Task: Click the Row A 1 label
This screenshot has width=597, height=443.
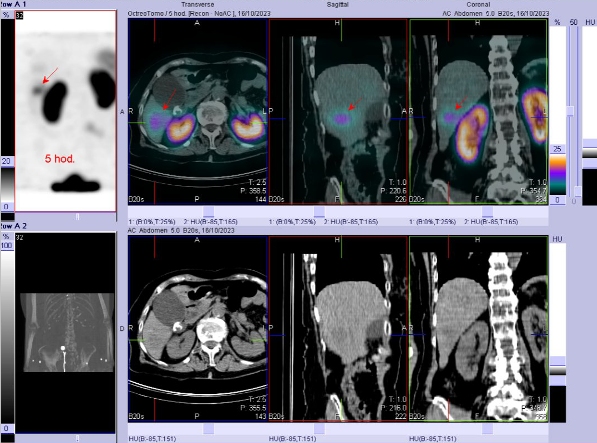Action: [13, 4]
